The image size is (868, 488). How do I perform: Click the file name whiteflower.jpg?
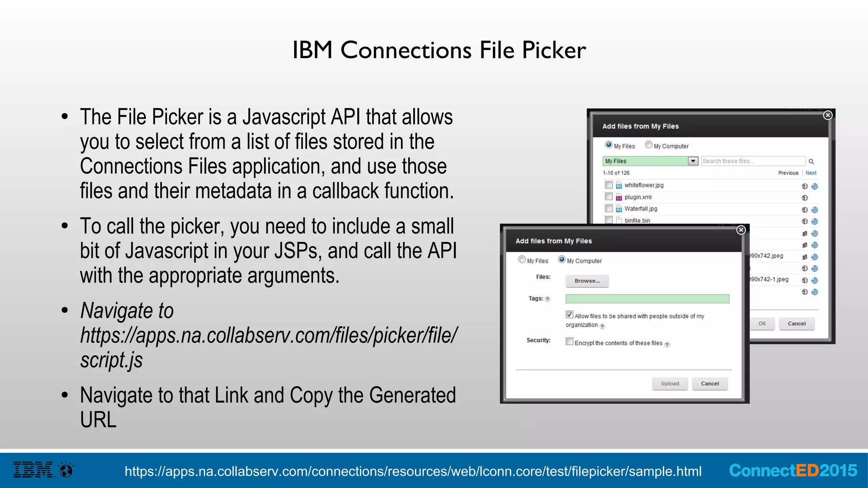[644, 185]
